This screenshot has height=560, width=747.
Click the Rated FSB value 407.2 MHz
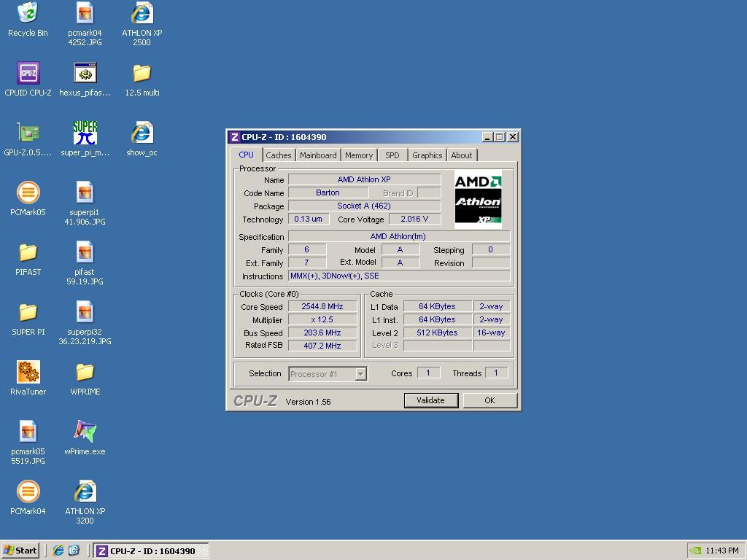click(x=322, y=346)
